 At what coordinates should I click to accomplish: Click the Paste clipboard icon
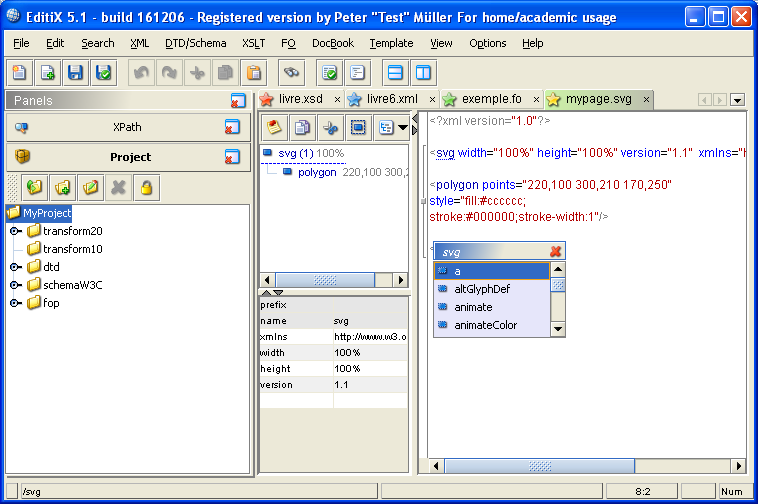coord(253,72)
